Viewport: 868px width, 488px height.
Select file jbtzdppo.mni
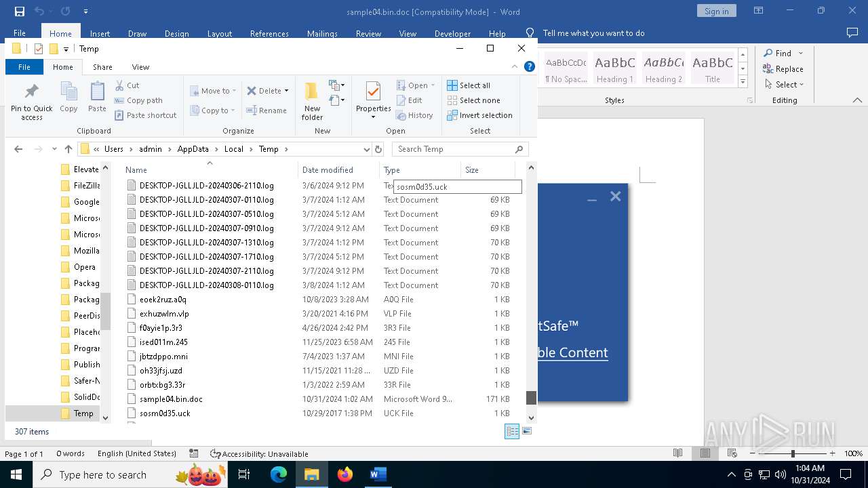point(163,357)
